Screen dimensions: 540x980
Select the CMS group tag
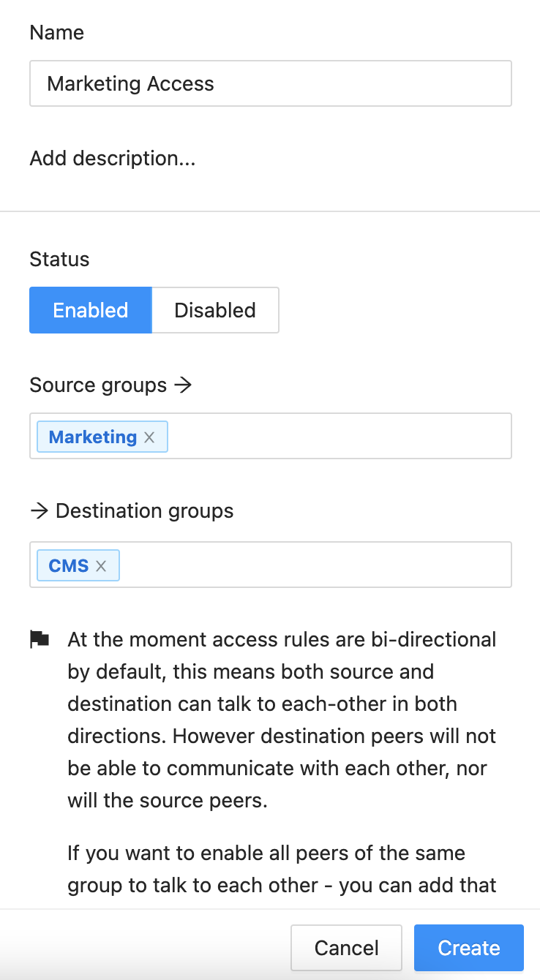pyautogui.click(x=69, y=566)
